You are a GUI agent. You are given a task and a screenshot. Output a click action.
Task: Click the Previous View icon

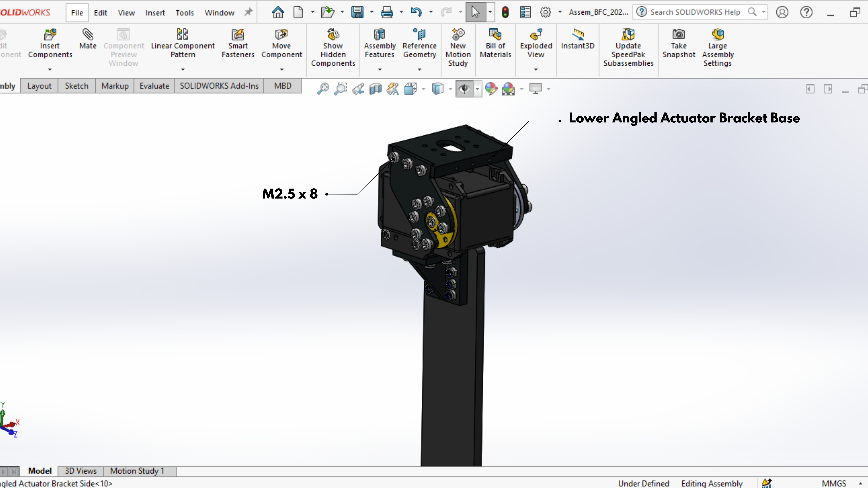click(x=358, y=89)
